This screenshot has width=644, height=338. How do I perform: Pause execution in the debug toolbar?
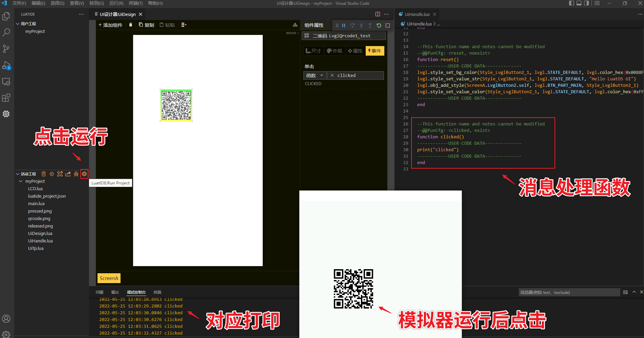(x=343, y=25)
